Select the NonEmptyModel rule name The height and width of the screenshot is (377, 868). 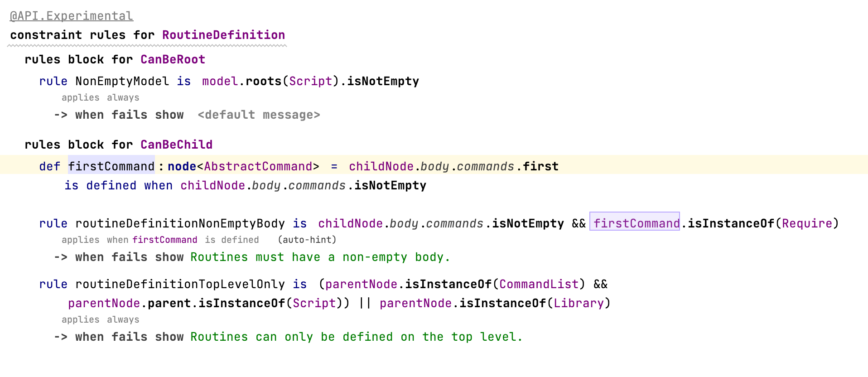[122, 81]
